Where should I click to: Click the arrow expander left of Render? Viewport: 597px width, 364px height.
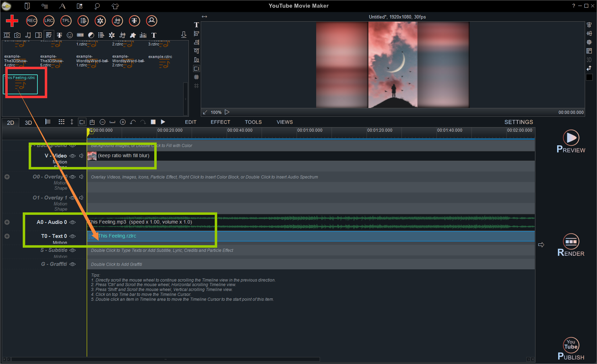click(541, 245)
